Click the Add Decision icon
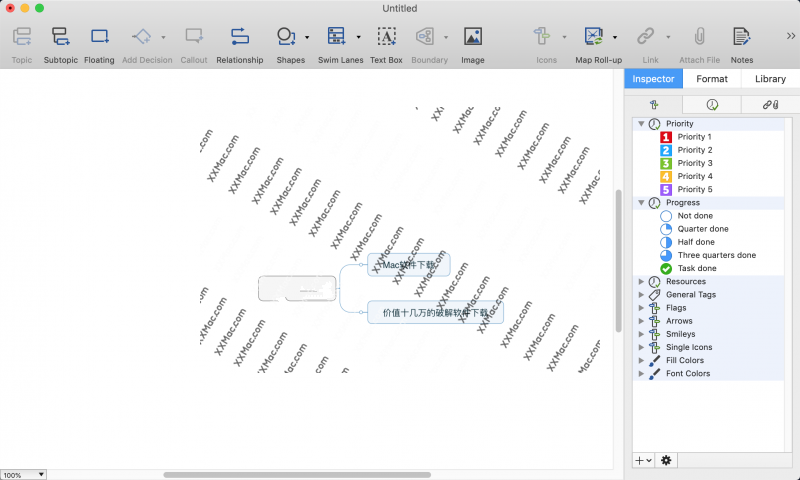This screenshot has height=480, width=800. click(x=141, y=37)
